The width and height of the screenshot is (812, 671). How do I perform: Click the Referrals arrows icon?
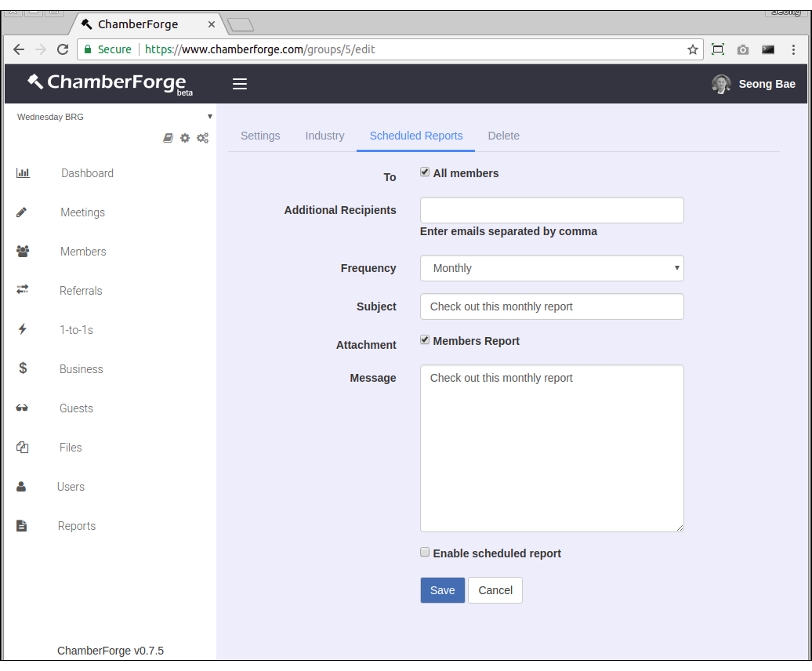[23, 290]
